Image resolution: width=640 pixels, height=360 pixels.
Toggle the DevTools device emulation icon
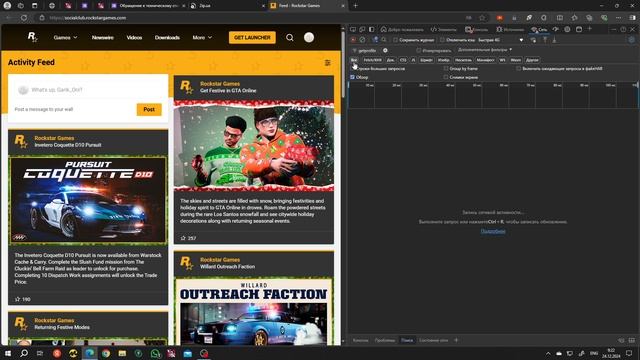(362, 29)
